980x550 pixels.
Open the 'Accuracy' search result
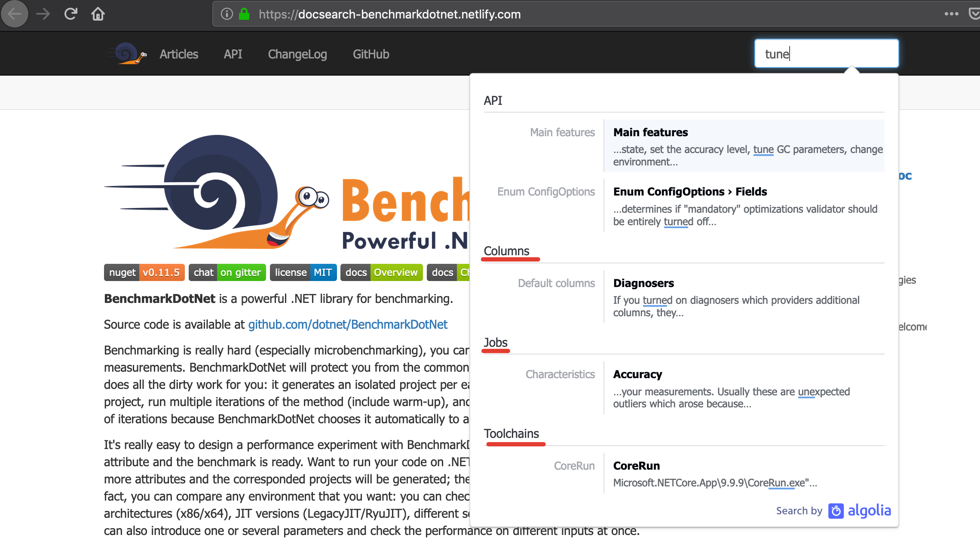(x=744, y=388)
